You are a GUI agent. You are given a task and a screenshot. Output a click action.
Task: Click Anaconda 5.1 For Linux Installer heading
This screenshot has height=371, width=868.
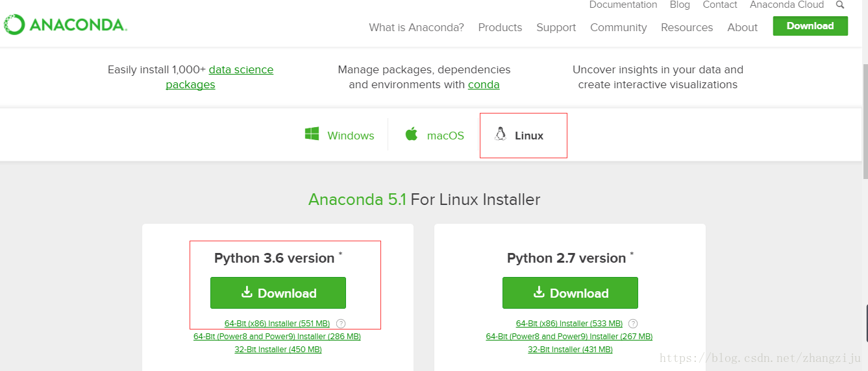click(x=424, y=199)
